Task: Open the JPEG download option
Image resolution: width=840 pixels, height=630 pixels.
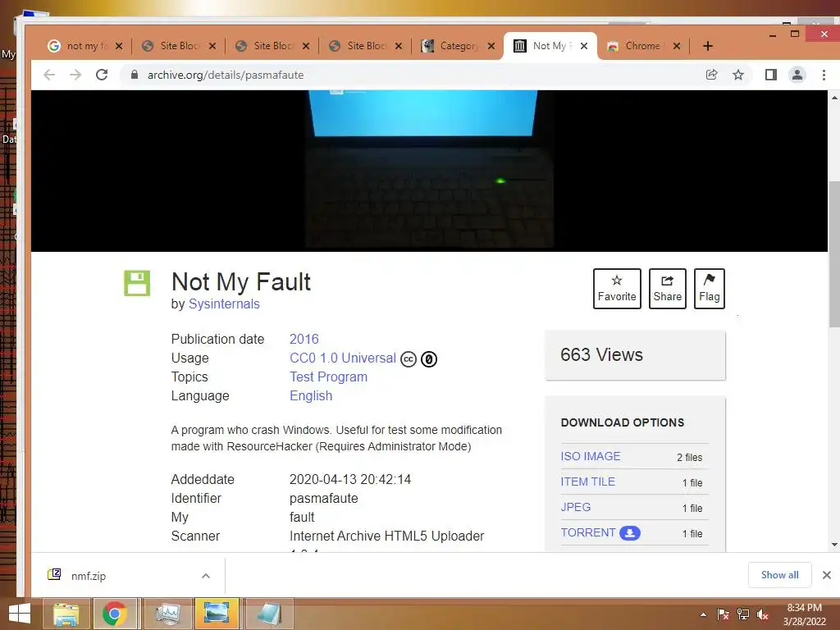Action: (576, 507)
